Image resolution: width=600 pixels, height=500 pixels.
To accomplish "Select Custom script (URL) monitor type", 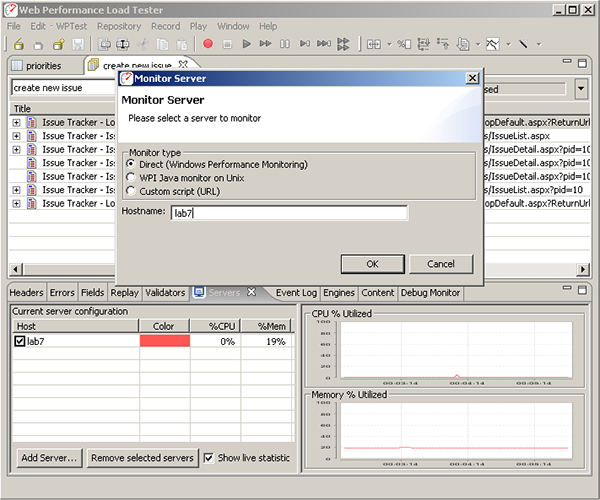I will 131,191.
